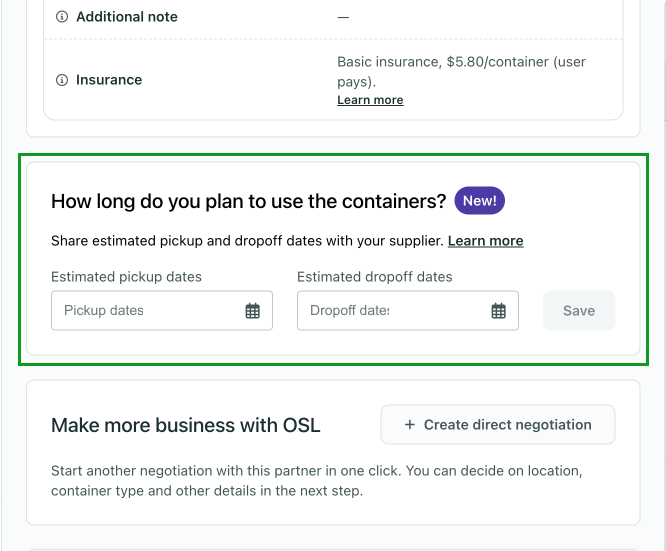Open the Learn more link under Insurance
Screen dimensions: 666x551
370,100
